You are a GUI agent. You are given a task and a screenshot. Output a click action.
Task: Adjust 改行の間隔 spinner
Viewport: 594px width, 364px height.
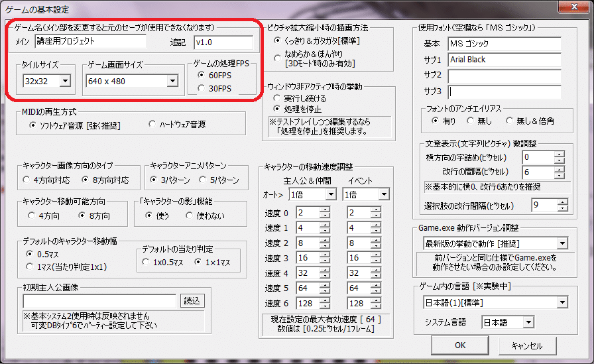(559, 172)
